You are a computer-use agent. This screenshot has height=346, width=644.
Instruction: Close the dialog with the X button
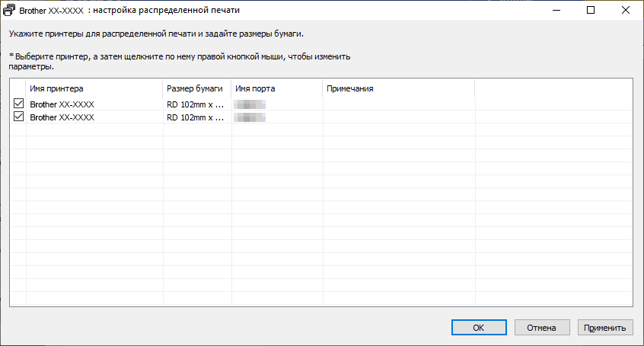tap(626, 11)
